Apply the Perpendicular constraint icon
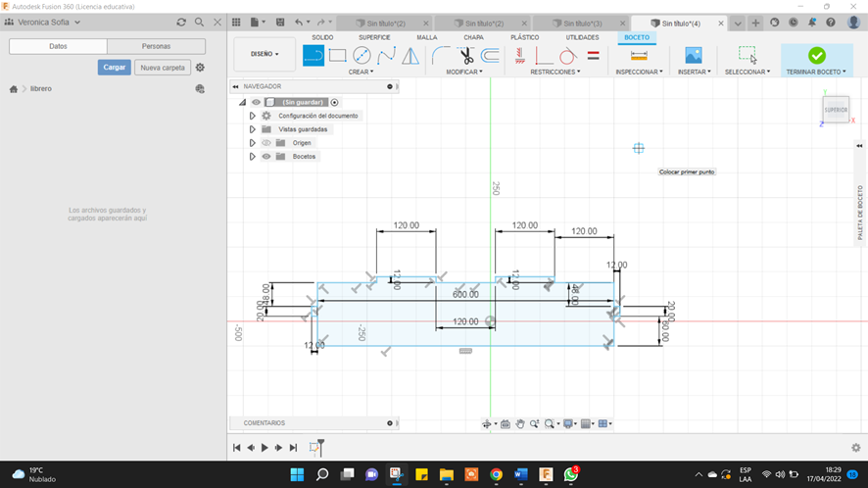Image resolution: width=868 pixels, height=488 pixels. pyautogui.click(x=544, y=56)
